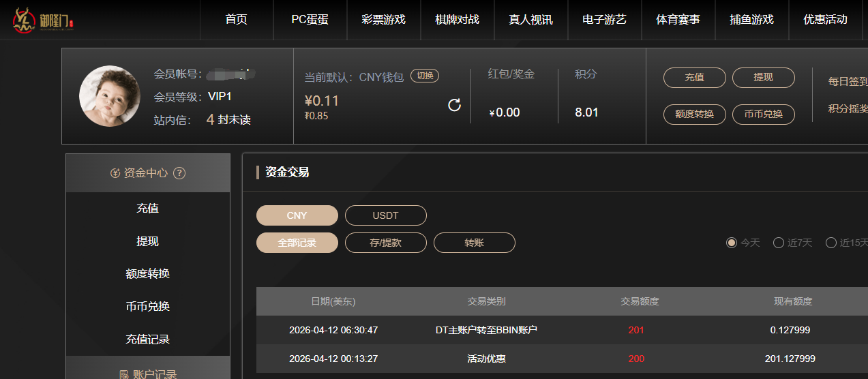This screenshot has width=868, height=379.
Task: Switch to the USDT currency tab
Action: (385, 215)
